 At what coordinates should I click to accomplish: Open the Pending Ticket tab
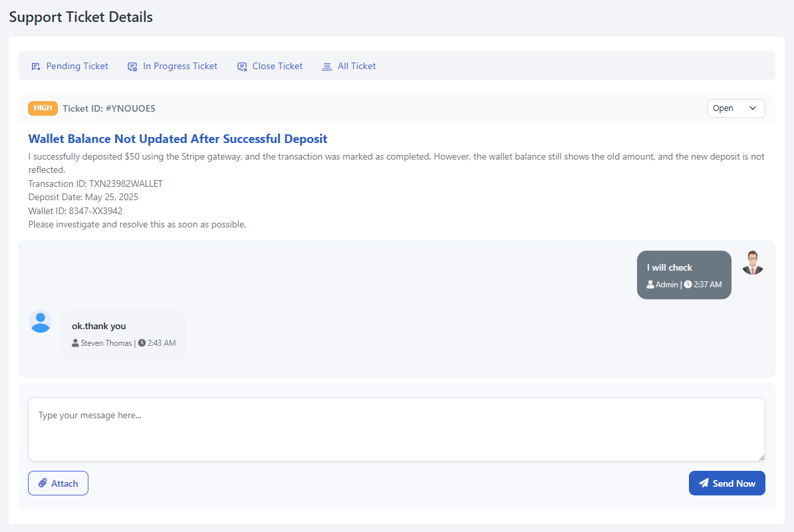(77, 66)
